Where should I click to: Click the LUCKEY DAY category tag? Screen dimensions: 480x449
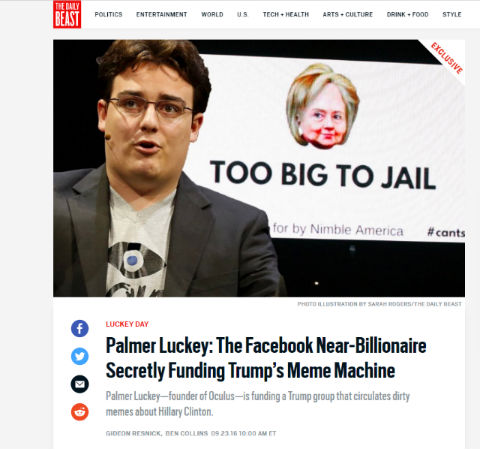[127, 324]
